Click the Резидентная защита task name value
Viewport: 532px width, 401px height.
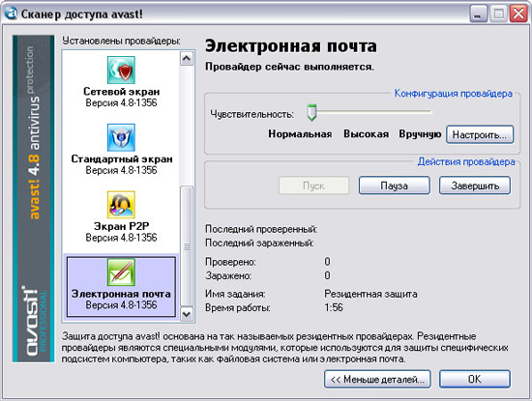370,294
